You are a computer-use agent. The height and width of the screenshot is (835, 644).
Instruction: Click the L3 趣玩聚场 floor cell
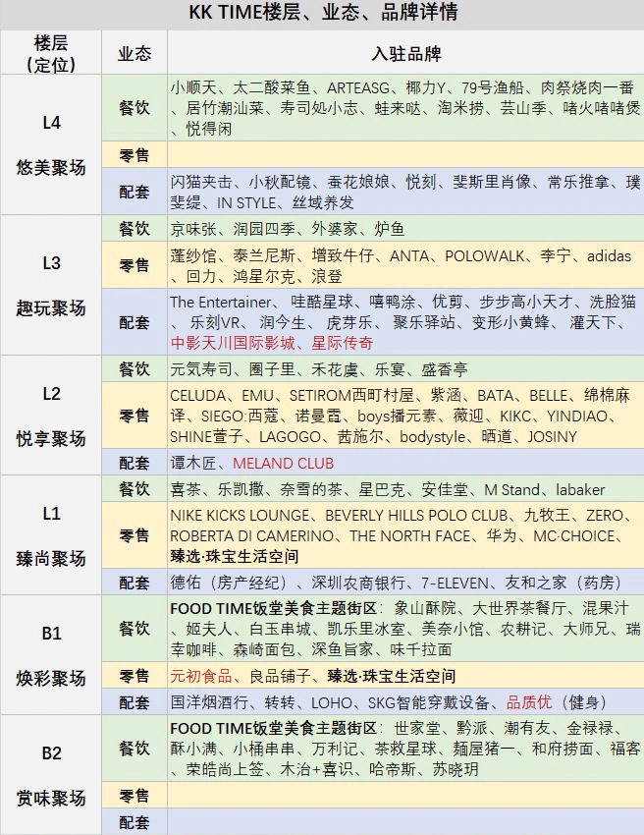[x=51, y=286]
